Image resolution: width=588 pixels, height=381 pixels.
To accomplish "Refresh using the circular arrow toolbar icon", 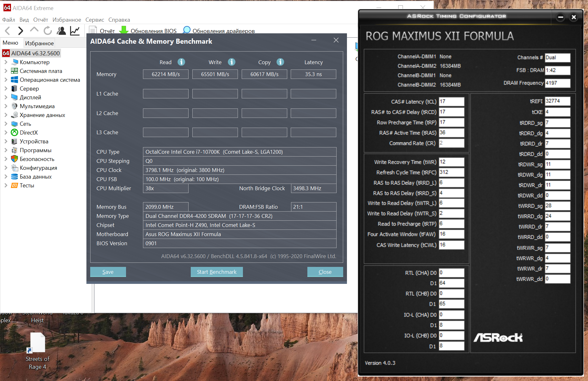I will pyautogui.click(x=48, y=31).
